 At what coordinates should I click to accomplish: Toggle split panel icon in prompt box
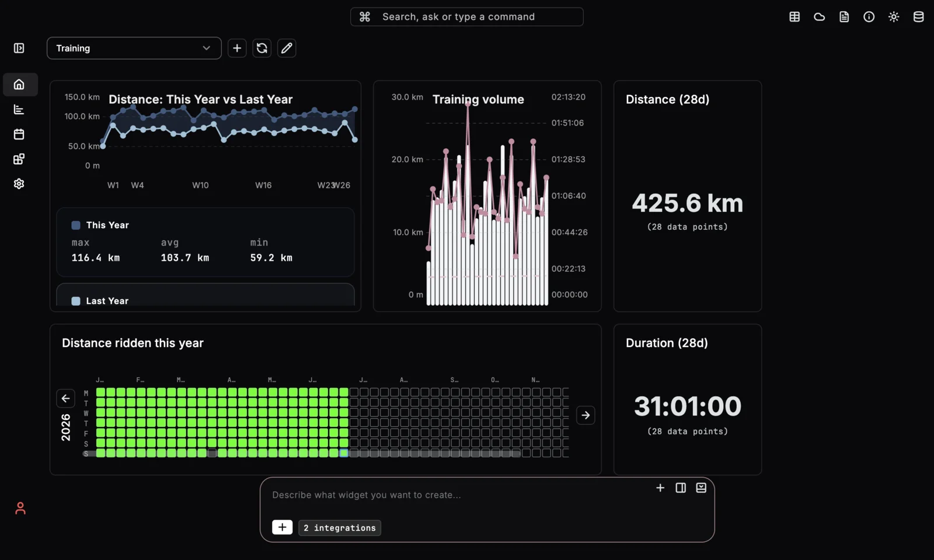pyautogui.click(x=681, y=488)
